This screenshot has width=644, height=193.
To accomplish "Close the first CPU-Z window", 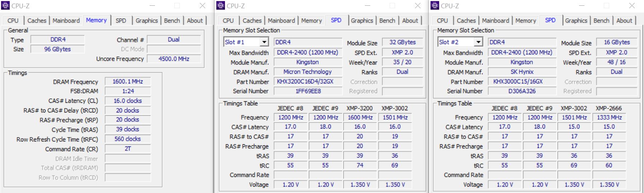I will pyautogui.click(x=202, y=6).
